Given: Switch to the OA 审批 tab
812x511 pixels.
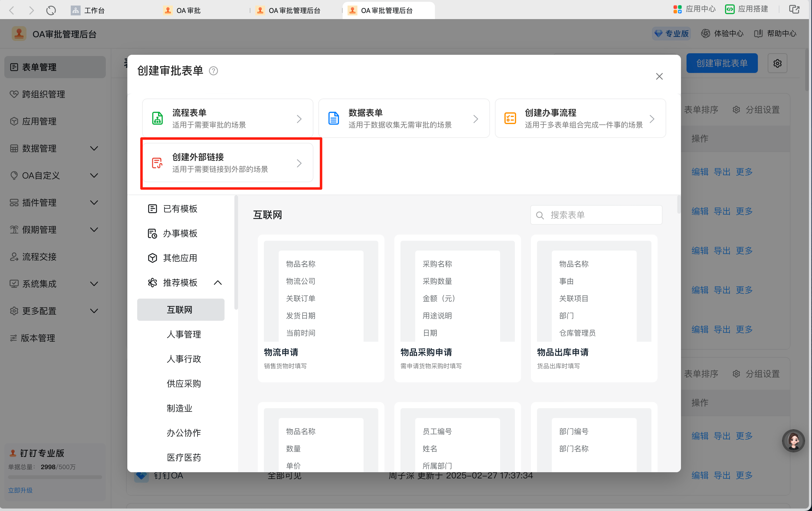Looking at the screenshot, I should [x=182, y=10].
